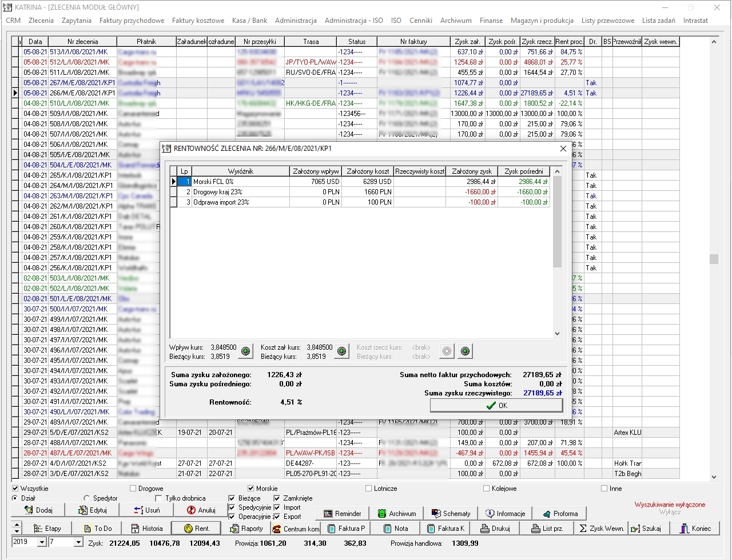
Task: Click the List prz. waybill button
Action: pyautogui.click(x=547, y=528)
